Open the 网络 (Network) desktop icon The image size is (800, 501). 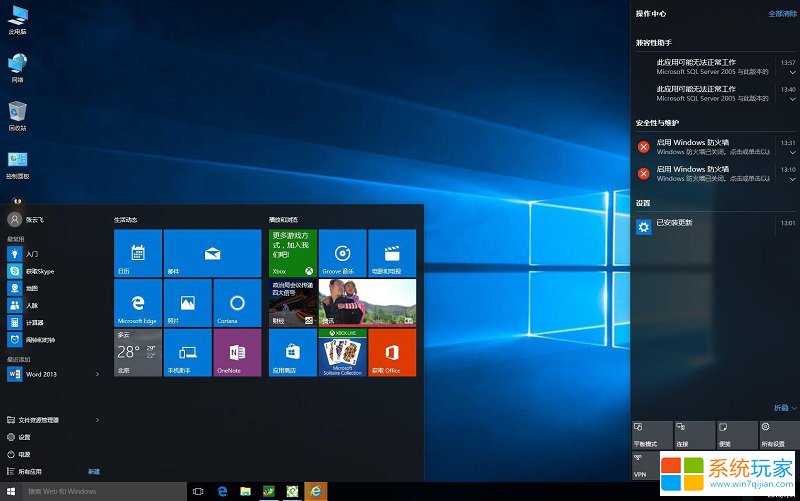[x=17, y=68]
